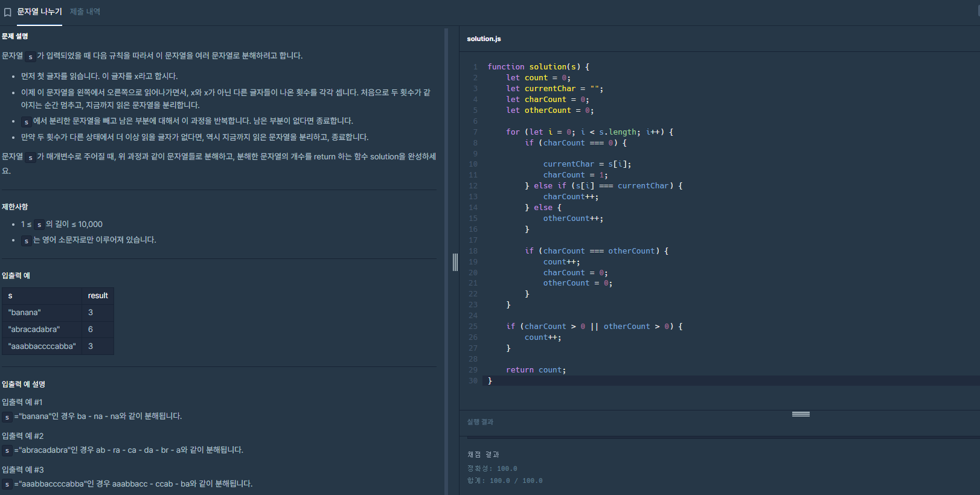Click the 입출력 예 #1 label
Image resolution: width=980 pixels, height=495 pixels.
22,402
